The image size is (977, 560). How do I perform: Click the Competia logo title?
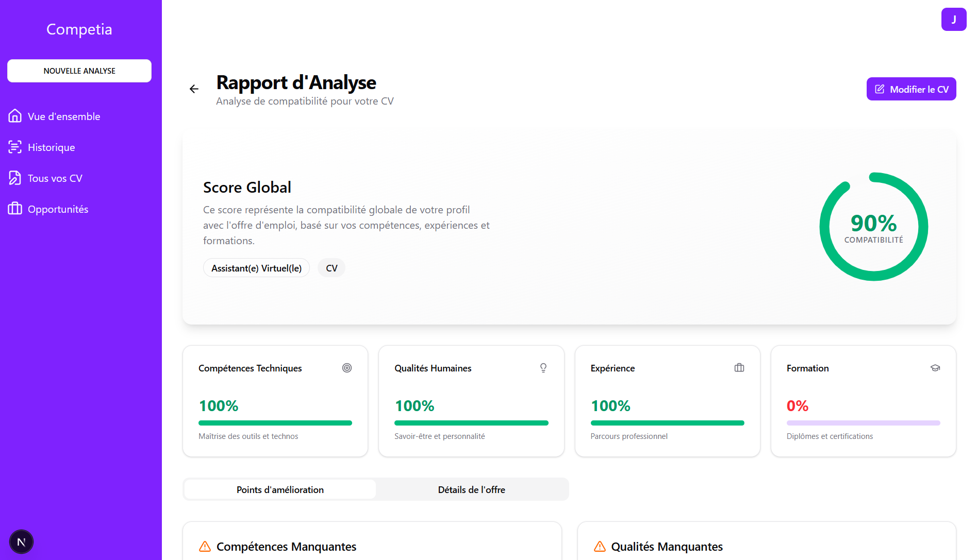(79, 29)
